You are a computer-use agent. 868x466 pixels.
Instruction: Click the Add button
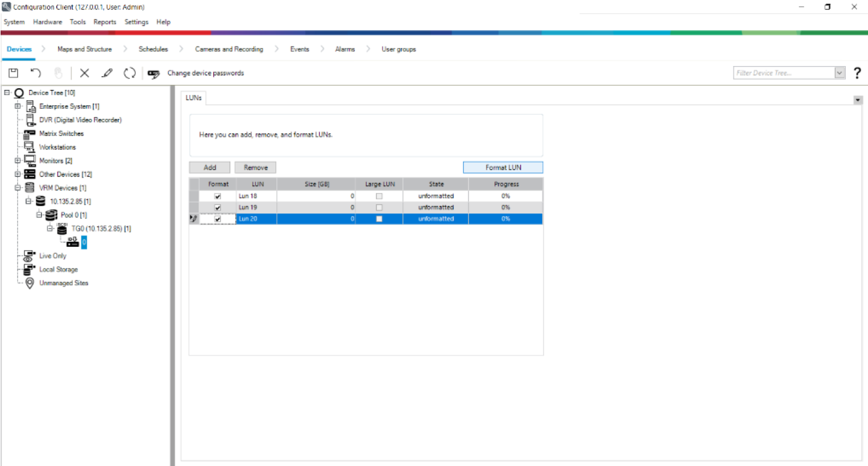210,167
